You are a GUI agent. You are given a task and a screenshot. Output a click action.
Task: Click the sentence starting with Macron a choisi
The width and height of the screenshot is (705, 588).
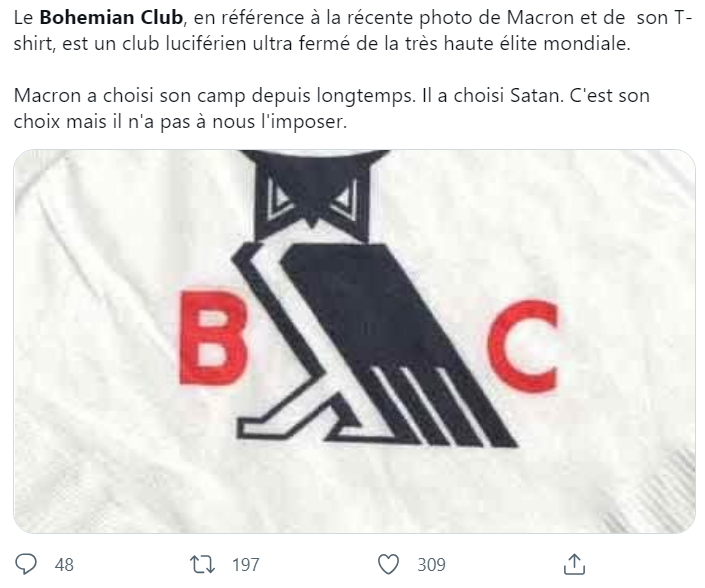pyautogui.click(x=215, y=95)
